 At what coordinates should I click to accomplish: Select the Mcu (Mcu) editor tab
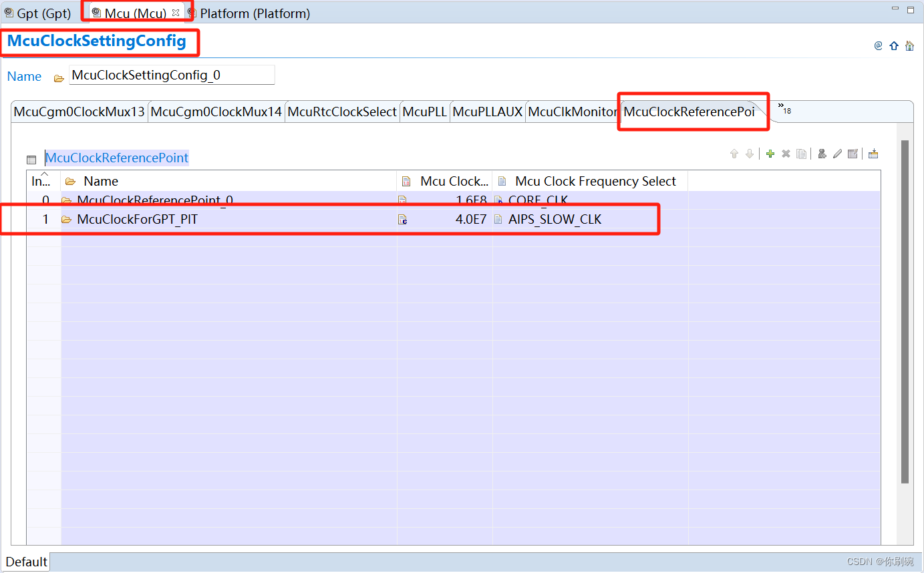click(x=135, y=13)
